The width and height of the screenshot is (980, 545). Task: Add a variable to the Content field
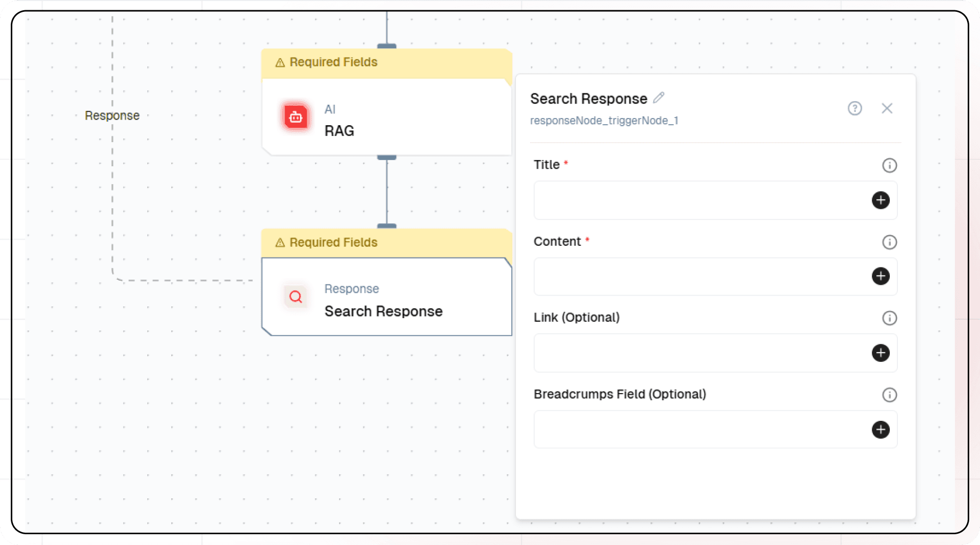(x=881, y=276)
